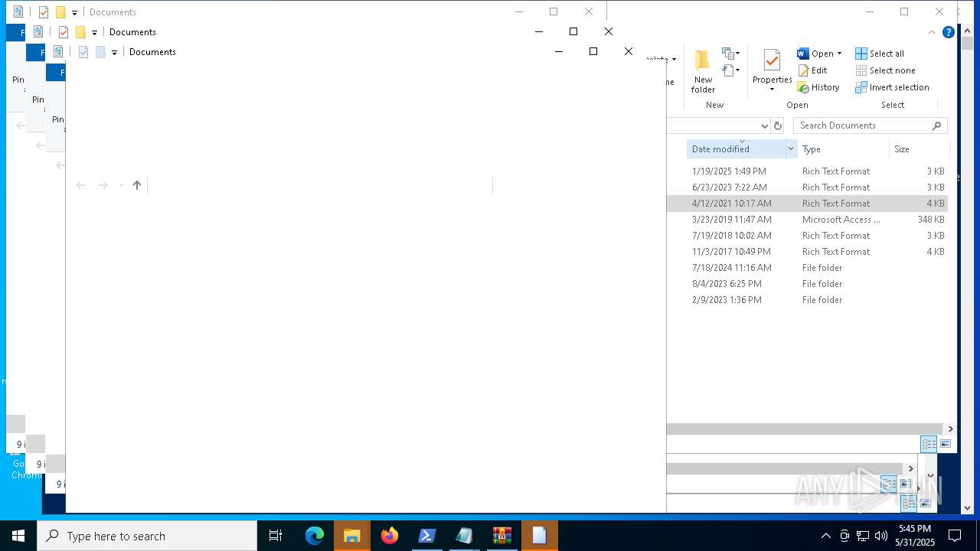This screenshot has width=980, height=551.
Task: Select the Microsoft Access file row
Action: [x=807, y=220]
